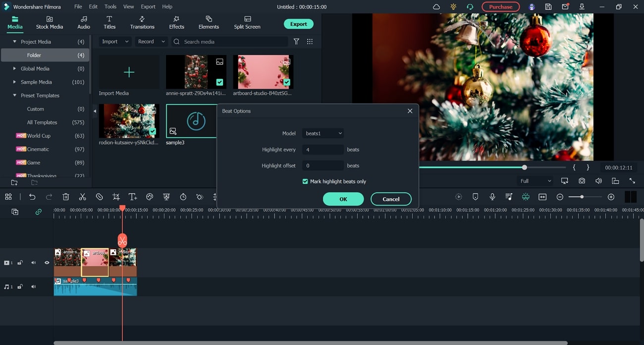This screenshot has height=345, width=644.
Task: Click the tag/edit icon beside scissors
Action: click(99, 197)
